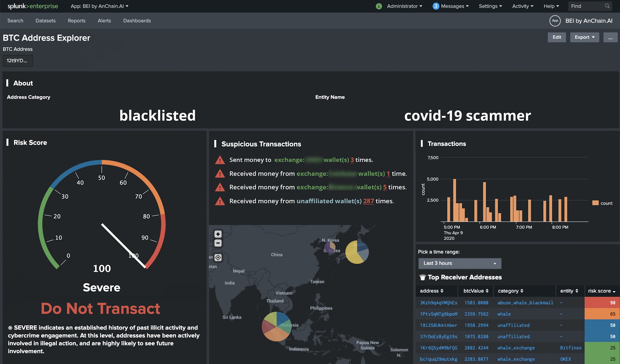Click the 'Do Not Transact' warning text
Viewport: 620px width, 364px height.
coord(100,309)
